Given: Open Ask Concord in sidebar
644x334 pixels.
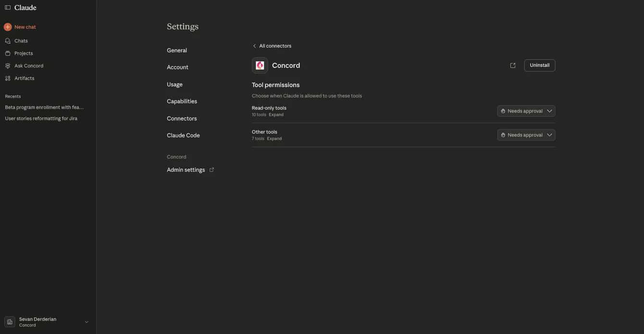Looking at the screenshot, I should click(29, 66).
